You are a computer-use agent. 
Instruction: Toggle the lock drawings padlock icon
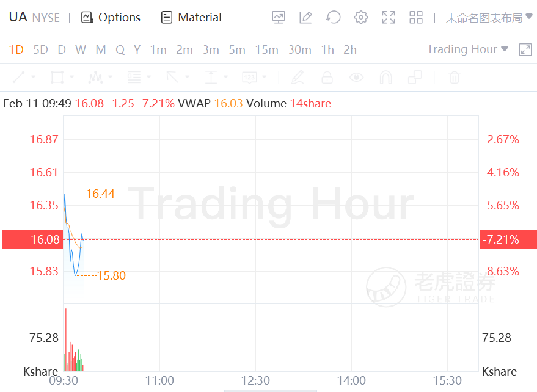coord(327,78)
